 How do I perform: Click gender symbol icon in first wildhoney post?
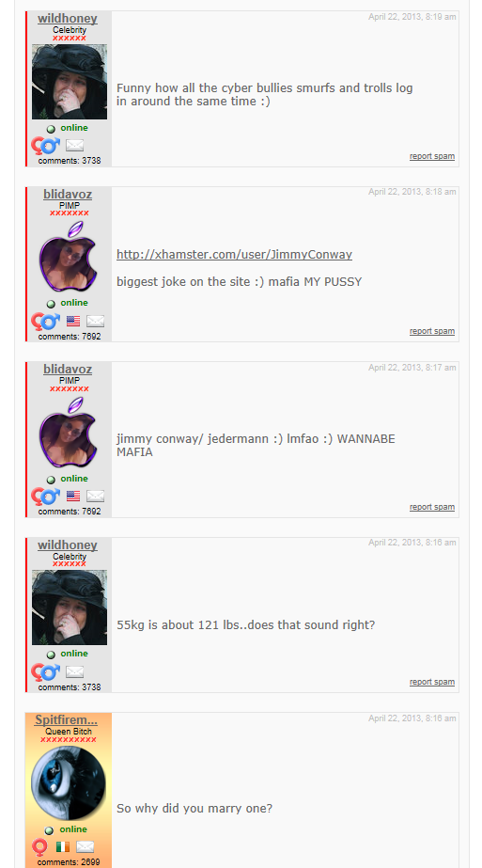pyautogui.click(x=45, y=146)
